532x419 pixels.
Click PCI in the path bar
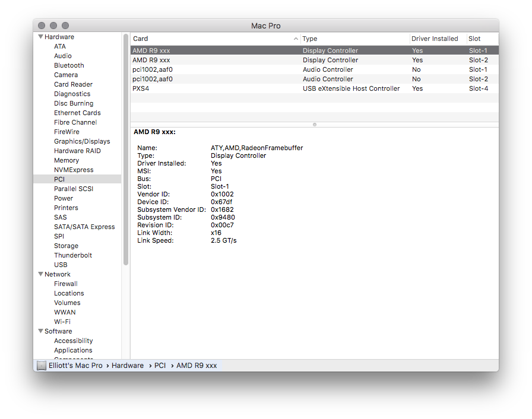point(160,366)
